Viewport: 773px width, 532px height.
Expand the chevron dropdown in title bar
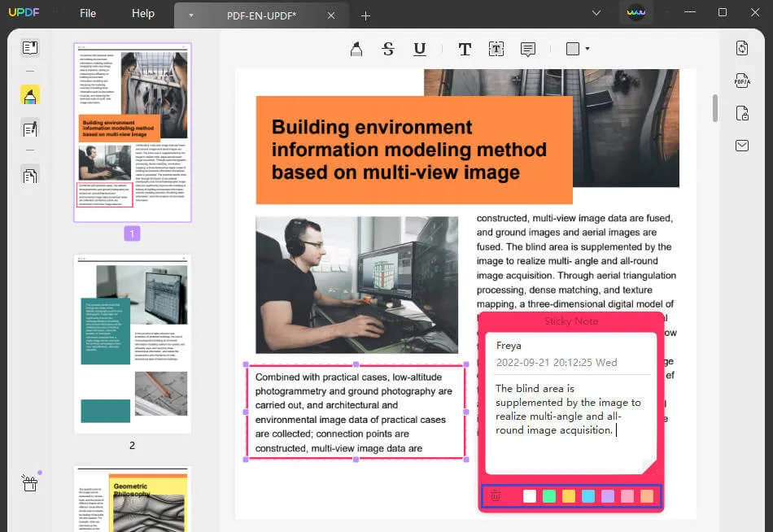(596, 13)
